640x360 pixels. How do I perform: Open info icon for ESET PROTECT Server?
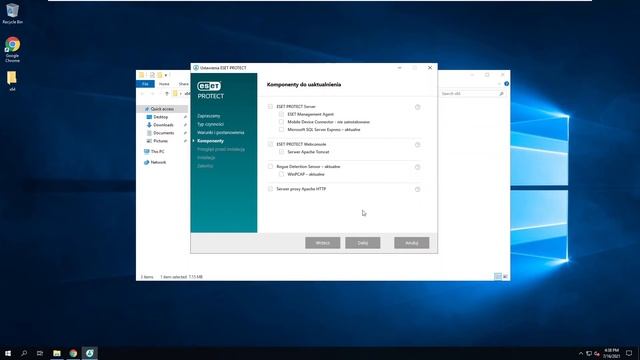417,107
